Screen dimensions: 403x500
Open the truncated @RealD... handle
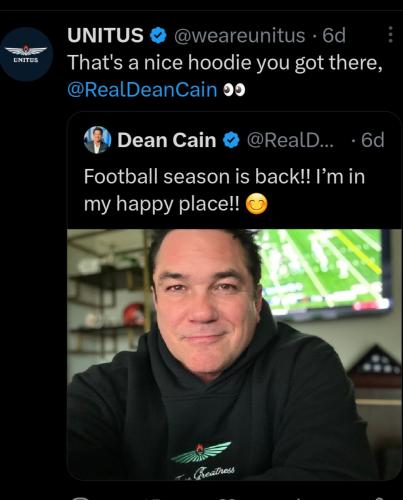pyautogui.click(x=290, y=140)
